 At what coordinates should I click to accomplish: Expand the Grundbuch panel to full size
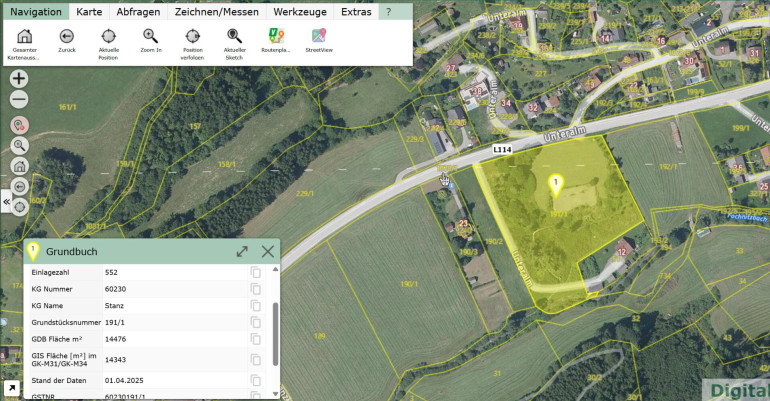[242, 252]
